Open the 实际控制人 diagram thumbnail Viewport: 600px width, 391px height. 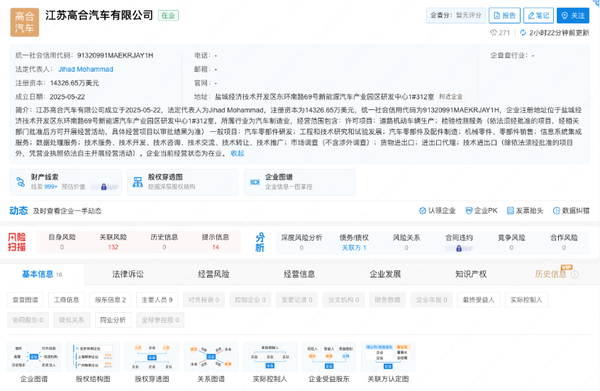pyautogui.click(x=270, y=357)
